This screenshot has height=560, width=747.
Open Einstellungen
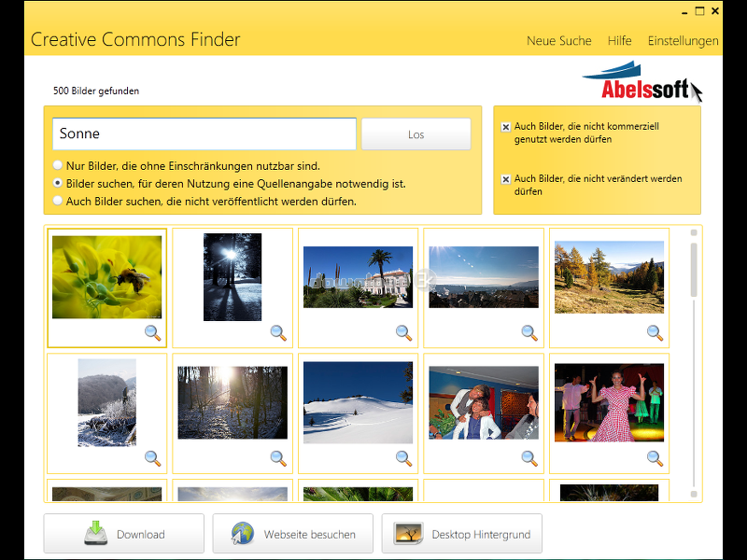point(683,41)
